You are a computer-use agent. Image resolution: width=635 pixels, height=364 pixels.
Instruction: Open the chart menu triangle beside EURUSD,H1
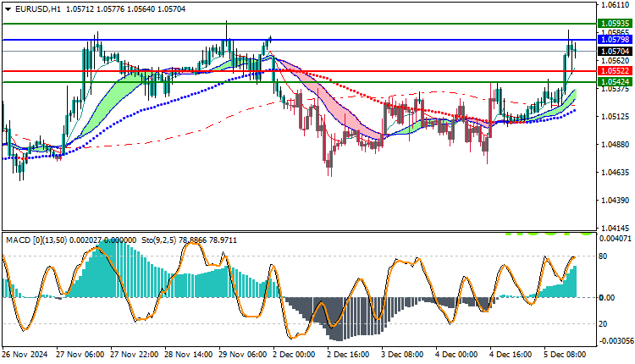coord(8,9)
